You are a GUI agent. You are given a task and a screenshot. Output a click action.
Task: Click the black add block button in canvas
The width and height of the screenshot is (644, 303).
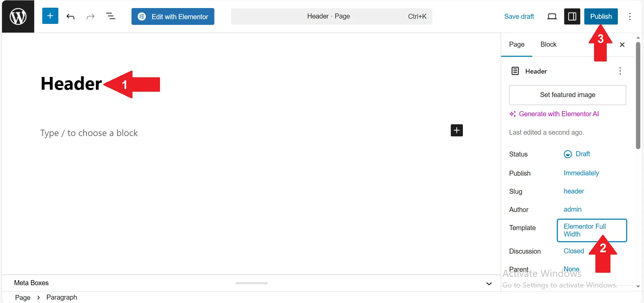tap(457, 130)
